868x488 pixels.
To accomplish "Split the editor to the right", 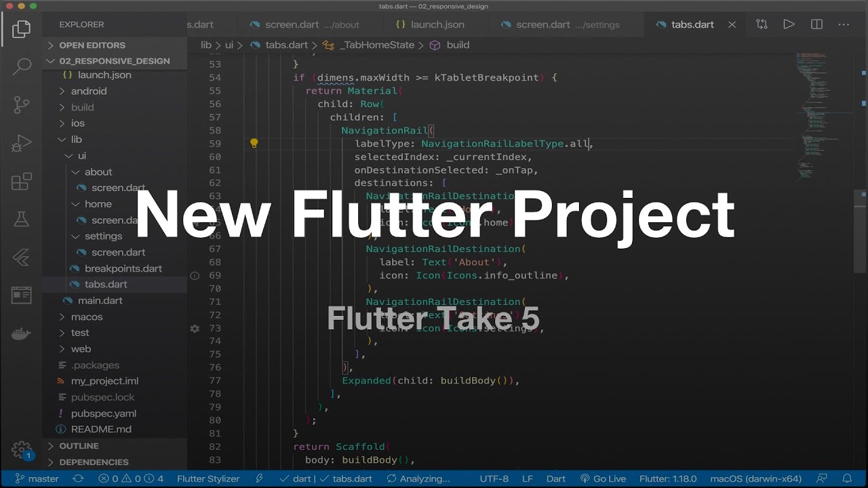I will click(816, 24).
